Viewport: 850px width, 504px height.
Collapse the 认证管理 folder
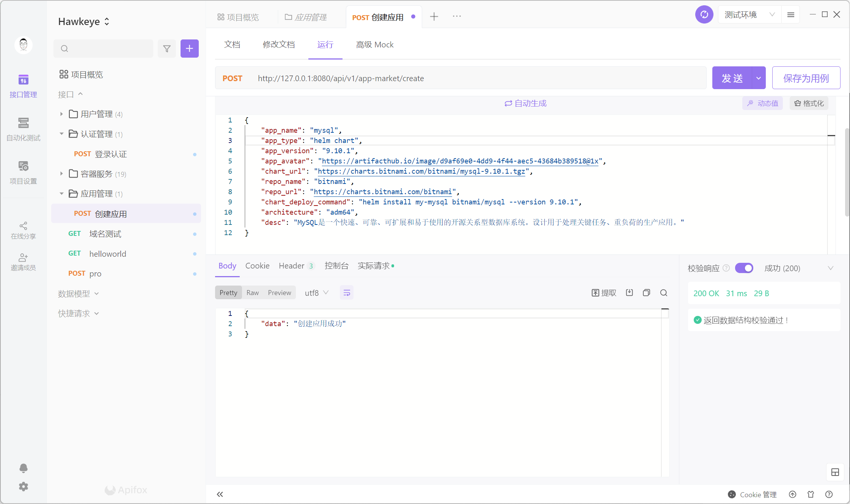click(61, 134)
